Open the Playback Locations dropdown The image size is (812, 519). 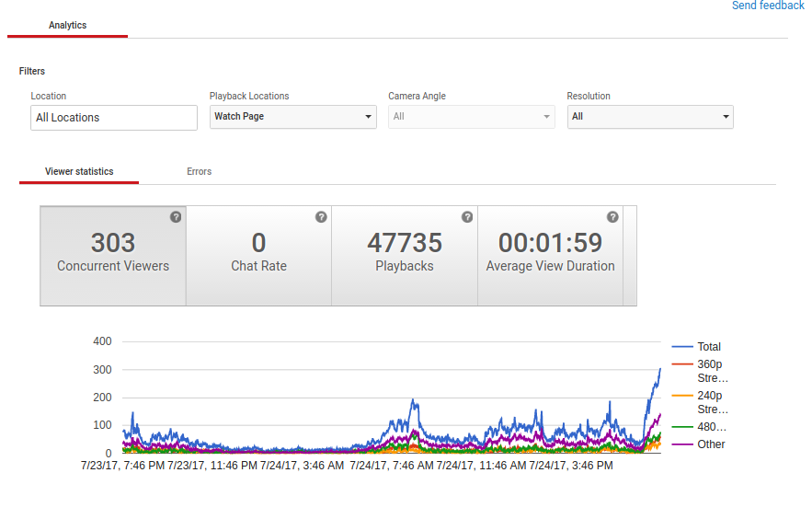[x=292, y=117]
